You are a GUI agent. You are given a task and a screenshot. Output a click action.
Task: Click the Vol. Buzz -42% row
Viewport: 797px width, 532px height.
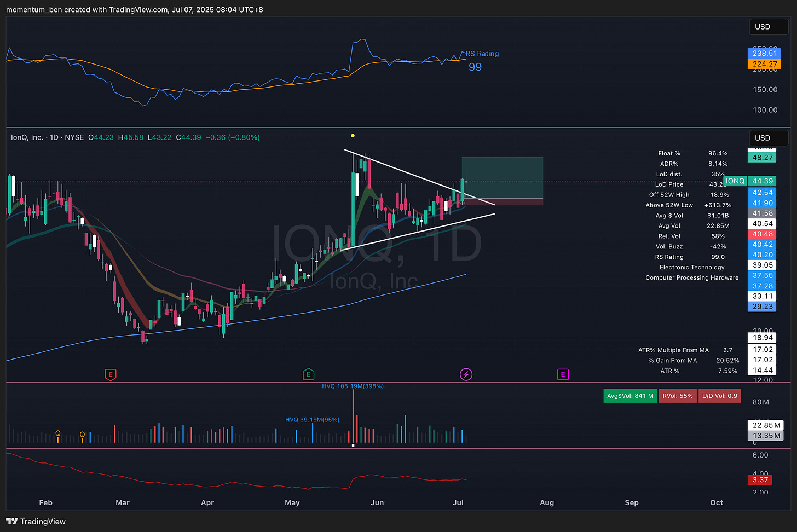click(x=692, y=247)
